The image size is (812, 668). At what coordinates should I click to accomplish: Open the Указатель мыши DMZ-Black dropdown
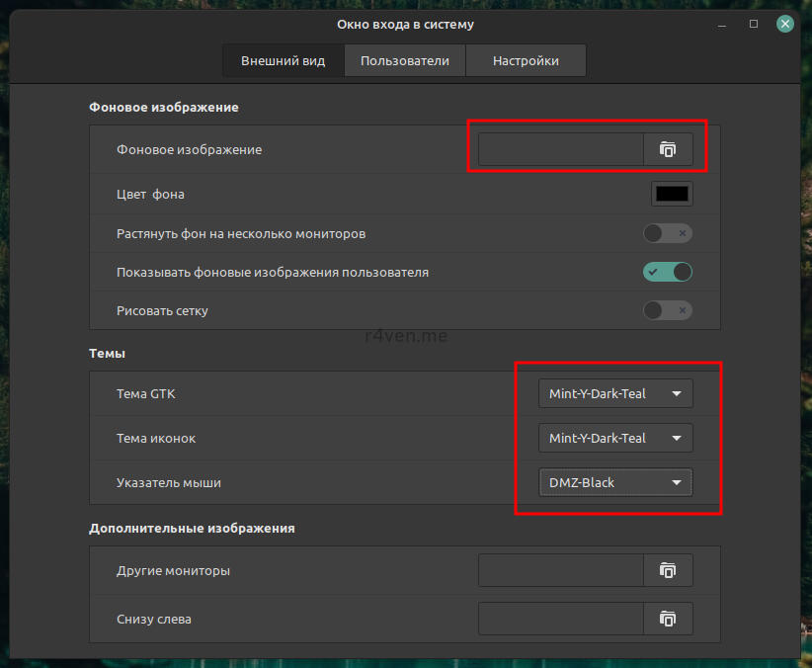(615, 482)
